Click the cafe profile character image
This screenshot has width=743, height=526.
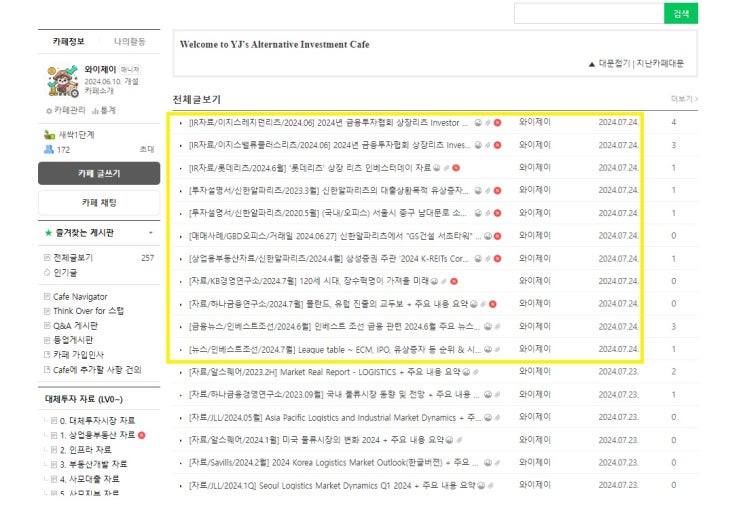tap(63, 81)
